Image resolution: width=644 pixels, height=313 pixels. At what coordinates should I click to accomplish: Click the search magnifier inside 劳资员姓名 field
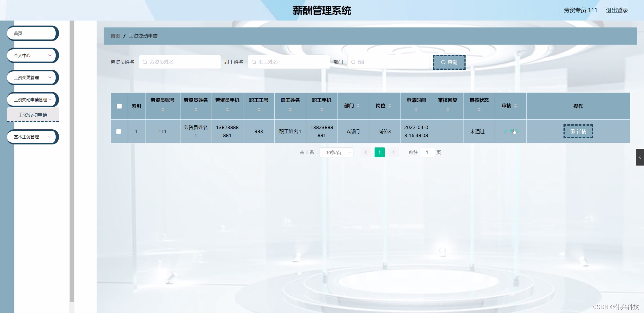tap(145, 62)
